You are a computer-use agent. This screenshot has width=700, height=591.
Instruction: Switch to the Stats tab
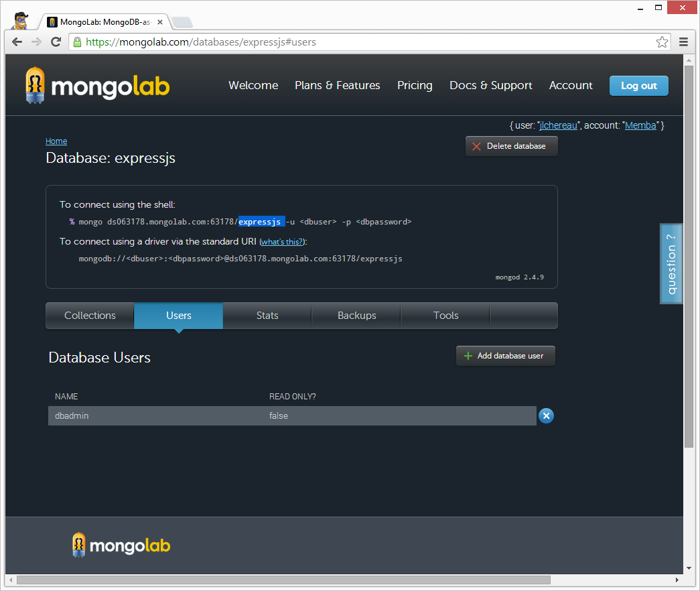click(267, 316)
